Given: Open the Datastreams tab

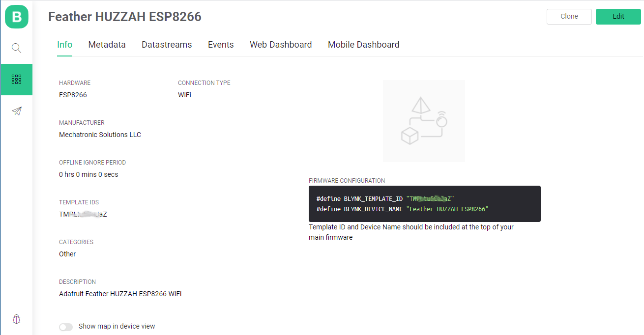Looking at the screenshot, I should (167, 45).
